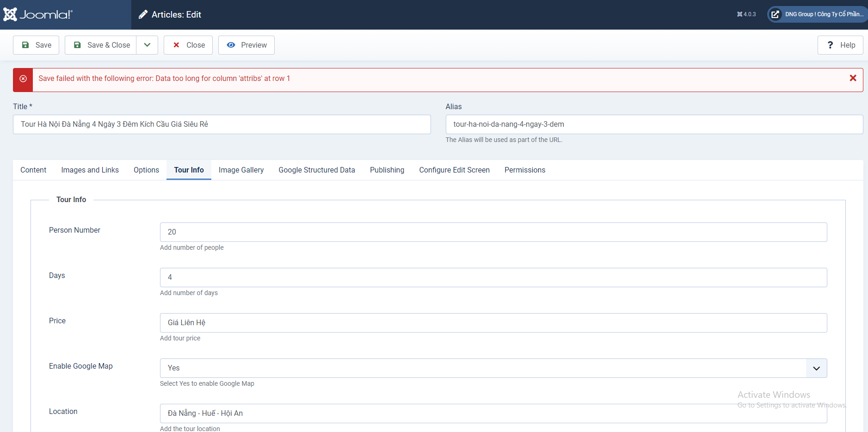Switch to the Content tab
Screen dimensions: 868x432
[x=33, y=170]
